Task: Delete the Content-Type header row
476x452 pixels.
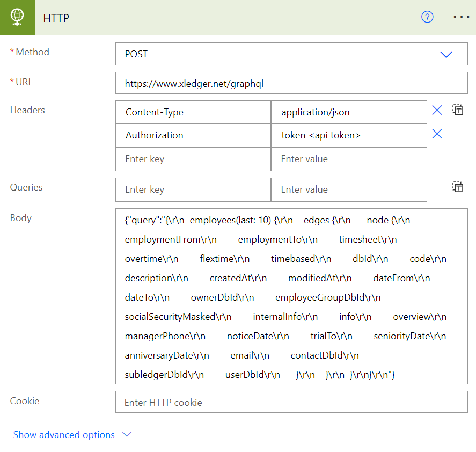Action: (x=437, y=110)
